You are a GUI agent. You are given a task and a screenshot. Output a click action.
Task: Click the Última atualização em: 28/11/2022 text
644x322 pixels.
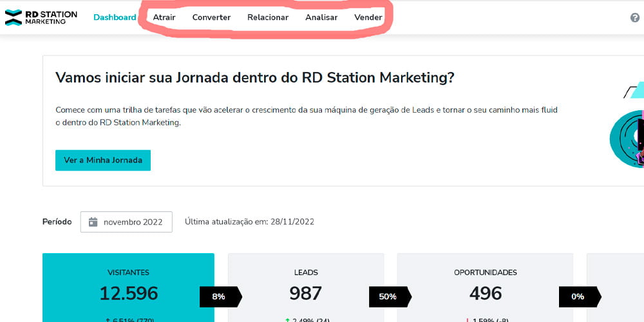click(x=249, y=222)
